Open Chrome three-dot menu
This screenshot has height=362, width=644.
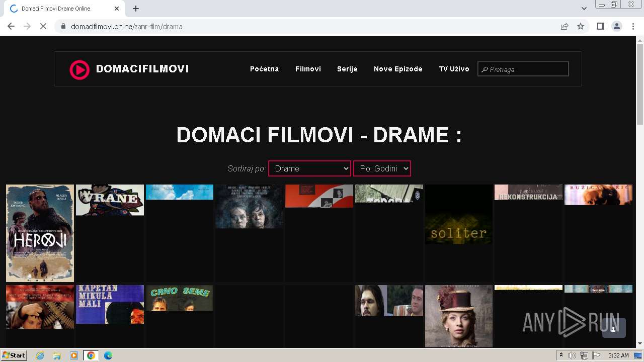click(633, 26)
